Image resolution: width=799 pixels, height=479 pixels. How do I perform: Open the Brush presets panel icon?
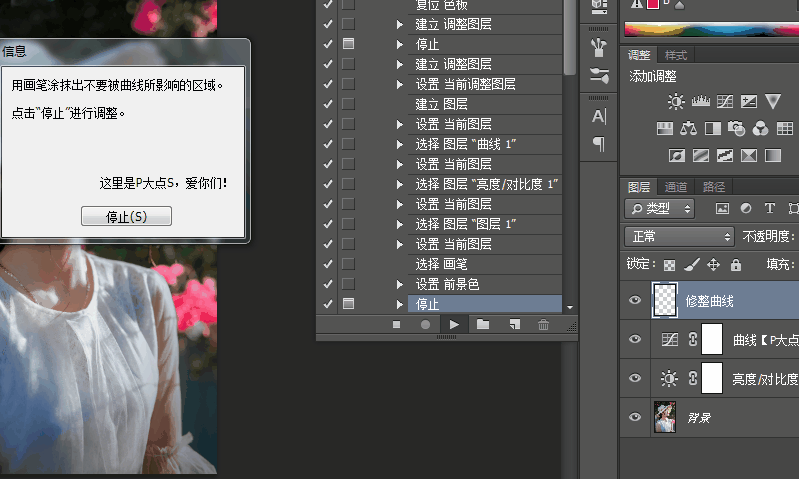pos(599,47)
